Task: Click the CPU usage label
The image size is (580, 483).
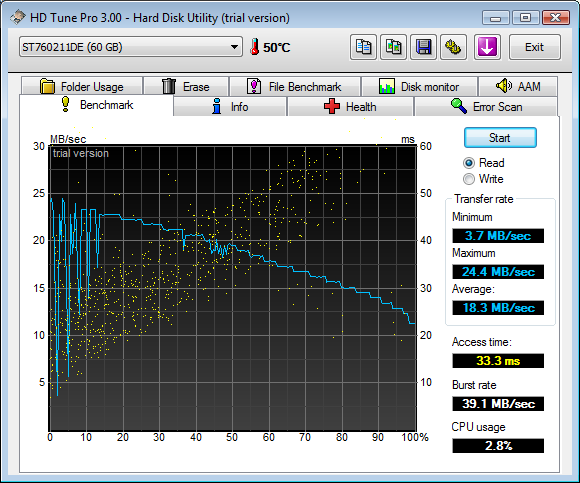Action: [478, 427]
